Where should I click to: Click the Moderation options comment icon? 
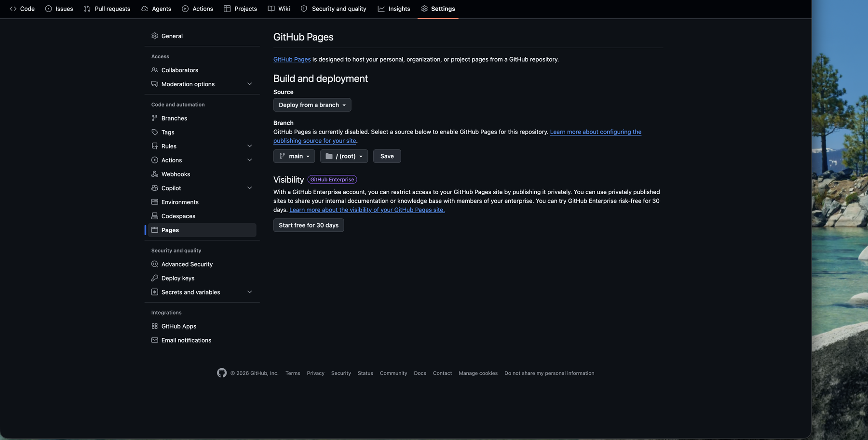coord(155,84)
